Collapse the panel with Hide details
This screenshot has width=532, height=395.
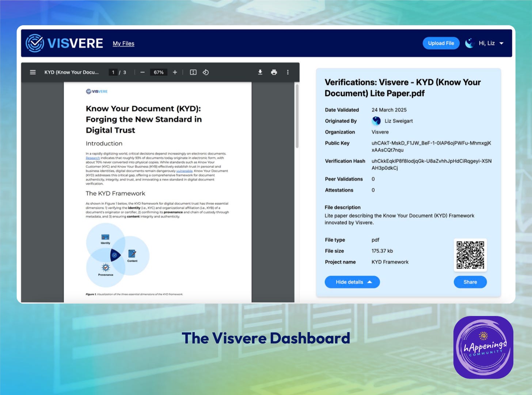point(352,282)
